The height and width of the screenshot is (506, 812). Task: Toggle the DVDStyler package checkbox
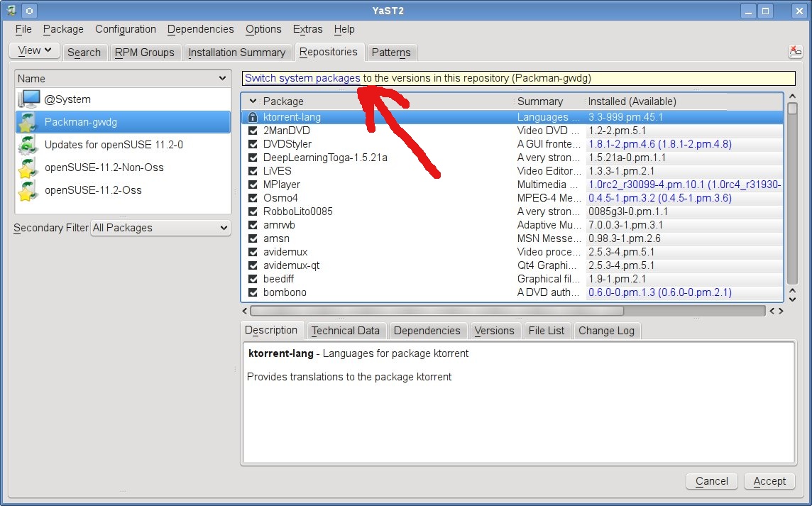click(x=253, y=144)
